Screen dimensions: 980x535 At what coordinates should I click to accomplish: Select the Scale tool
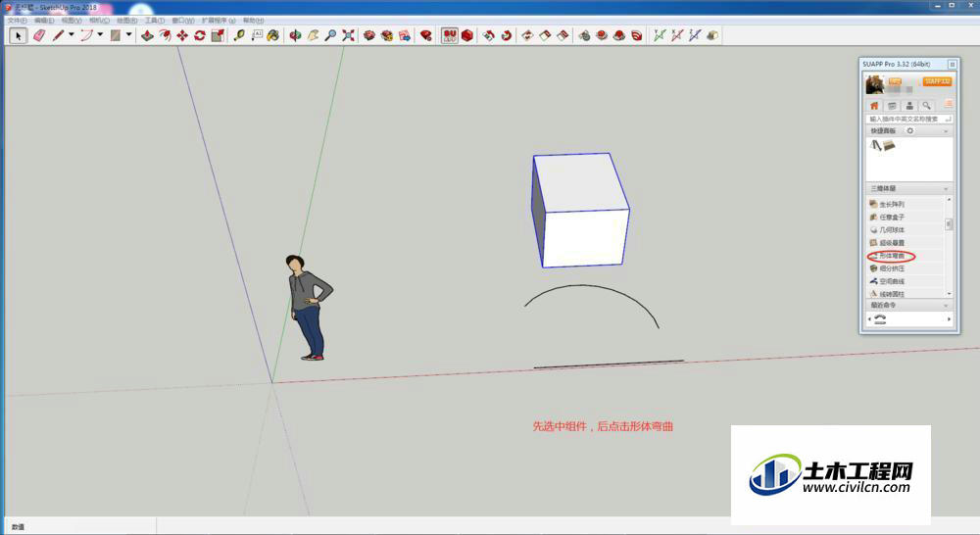218,35
